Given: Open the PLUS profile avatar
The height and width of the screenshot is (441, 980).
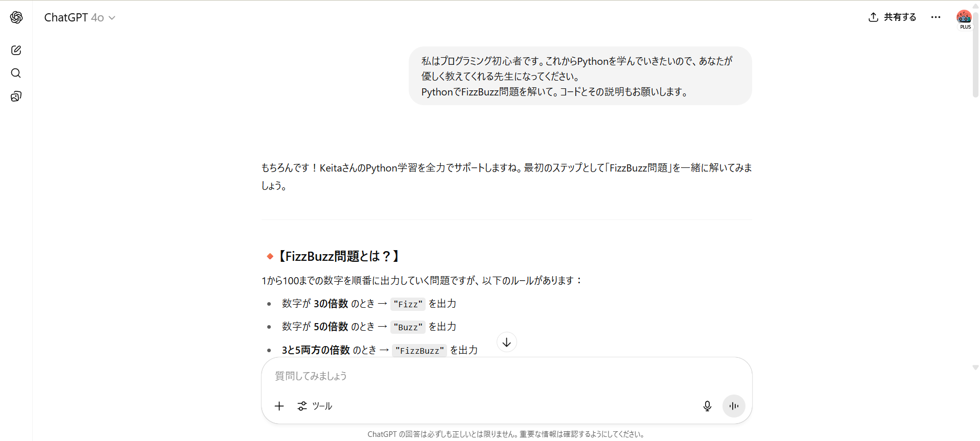Looking at the screenshot, I should click(x=964, y=19).
